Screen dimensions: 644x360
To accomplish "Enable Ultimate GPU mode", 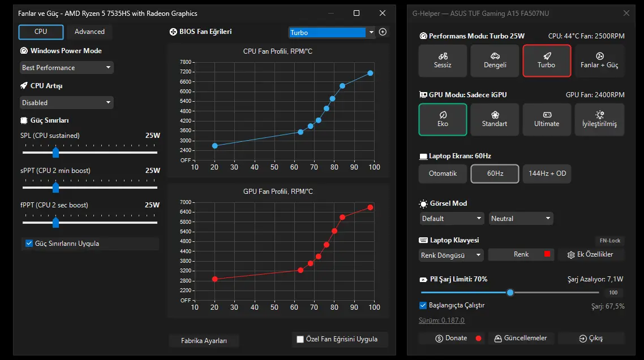I will (x=547, y=119).
